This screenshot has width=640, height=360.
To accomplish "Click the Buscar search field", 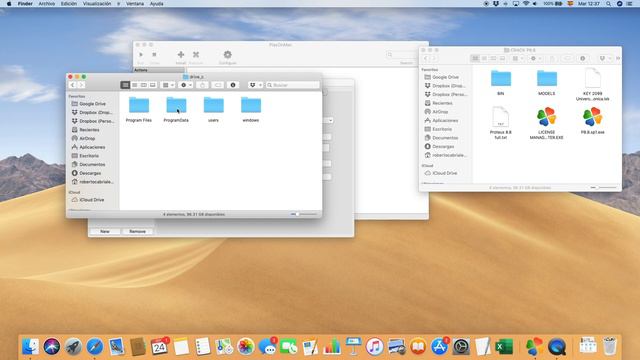I will click(293, 85).
